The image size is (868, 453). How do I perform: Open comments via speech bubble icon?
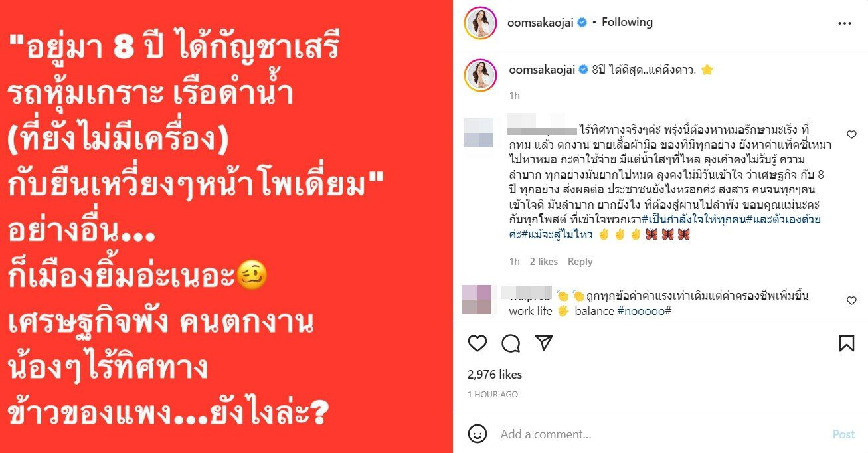click(511, 343)
